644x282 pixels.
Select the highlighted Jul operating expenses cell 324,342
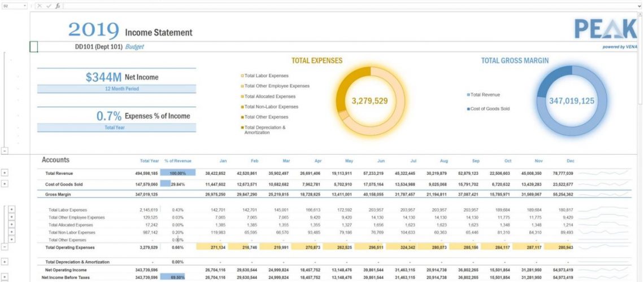(x=401, y=248)
